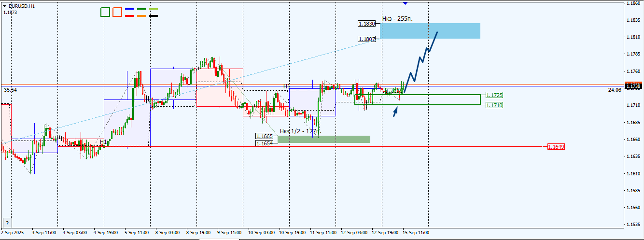Click the red 1.1649 level label
The image size is (644, 240).
pos(556,146)
